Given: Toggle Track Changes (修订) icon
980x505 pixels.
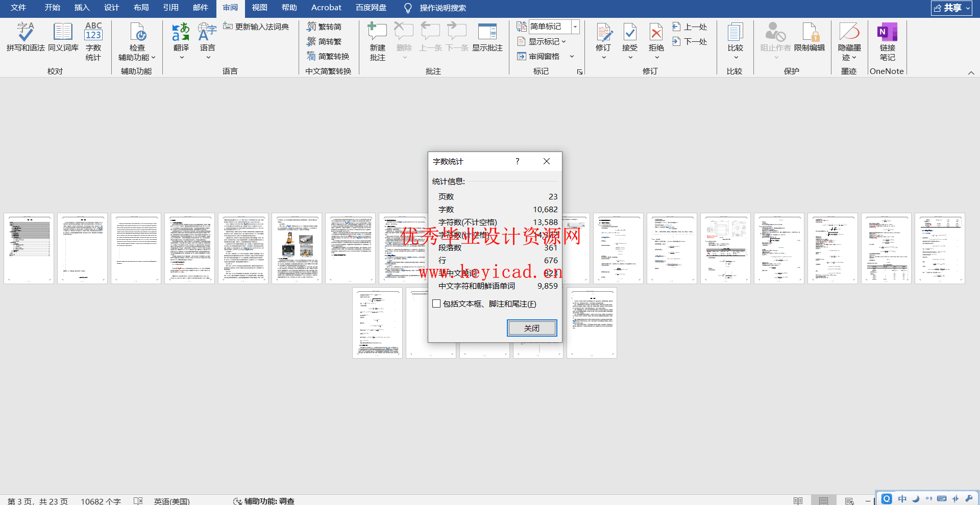Looking at the screenshot, I should coord(604,32).
